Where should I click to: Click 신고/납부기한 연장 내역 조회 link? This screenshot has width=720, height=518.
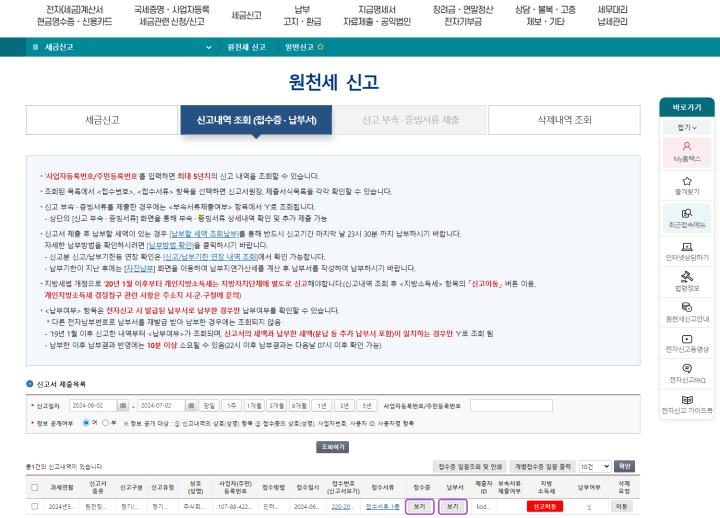210,256
